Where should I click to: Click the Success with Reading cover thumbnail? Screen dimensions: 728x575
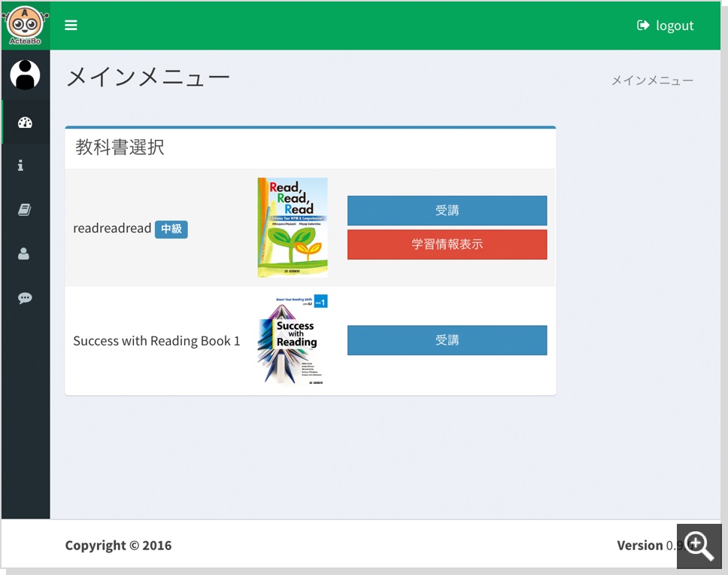pyautogui.click(x=293, y=340)
